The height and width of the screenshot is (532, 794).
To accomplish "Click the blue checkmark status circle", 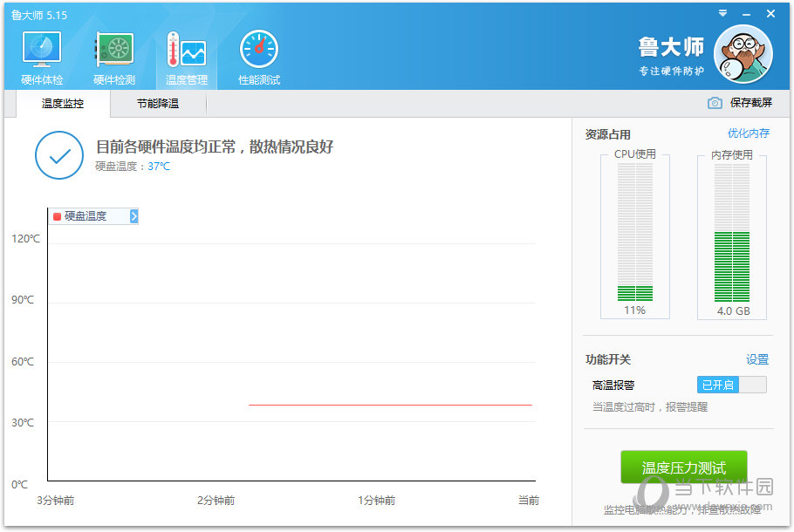I will 59,156.
